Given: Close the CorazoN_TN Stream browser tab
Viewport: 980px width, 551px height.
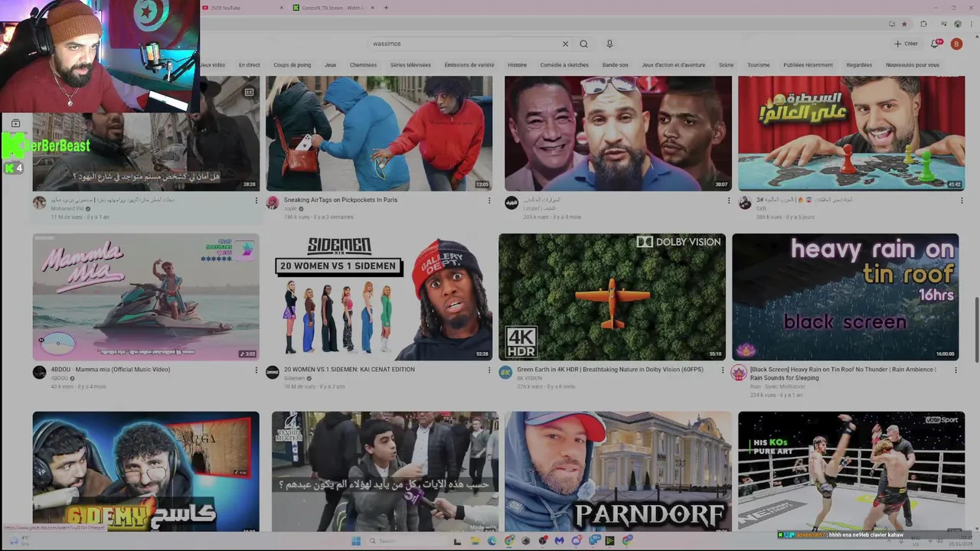Looking at the screenshot, I should (x=372, y=8).
